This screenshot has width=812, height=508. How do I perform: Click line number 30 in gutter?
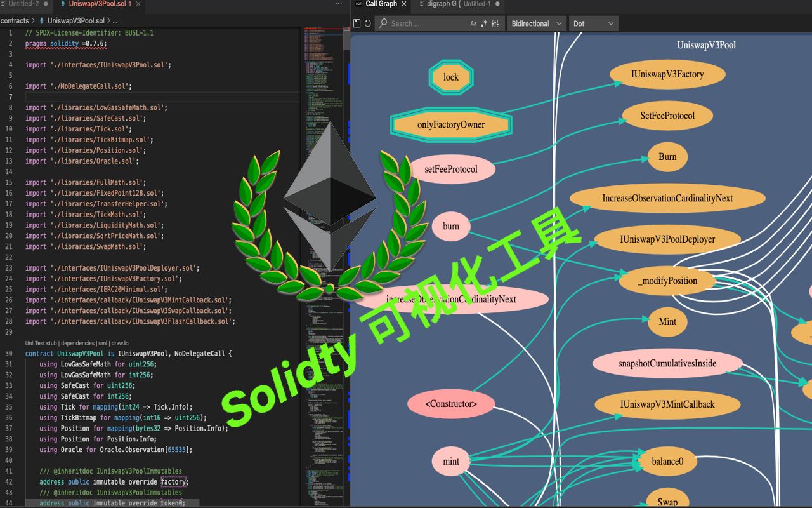tap(9, 354)
